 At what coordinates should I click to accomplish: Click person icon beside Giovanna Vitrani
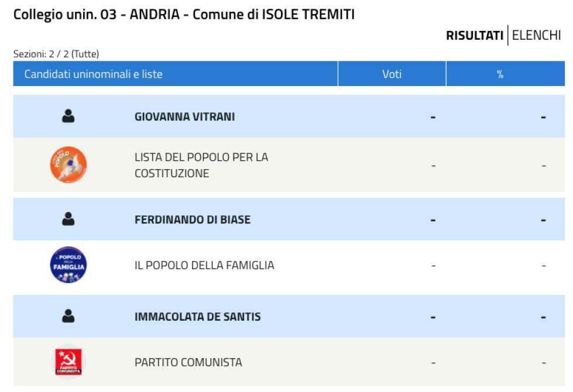(x=68, y=116)
